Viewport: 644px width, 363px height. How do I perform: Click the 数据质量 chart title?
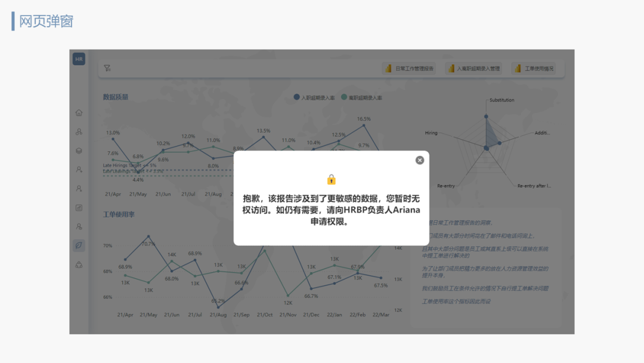(116, 97)
